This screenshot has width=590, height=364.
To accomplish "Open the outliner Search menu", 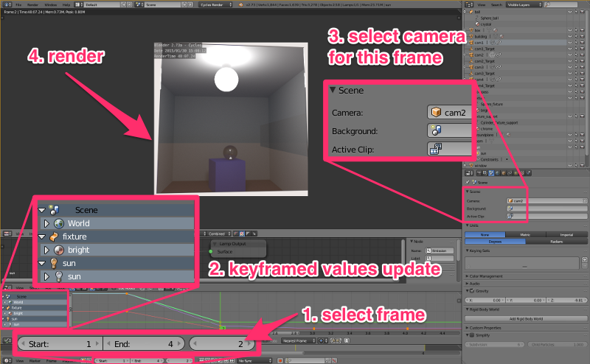I will (496, 5).
